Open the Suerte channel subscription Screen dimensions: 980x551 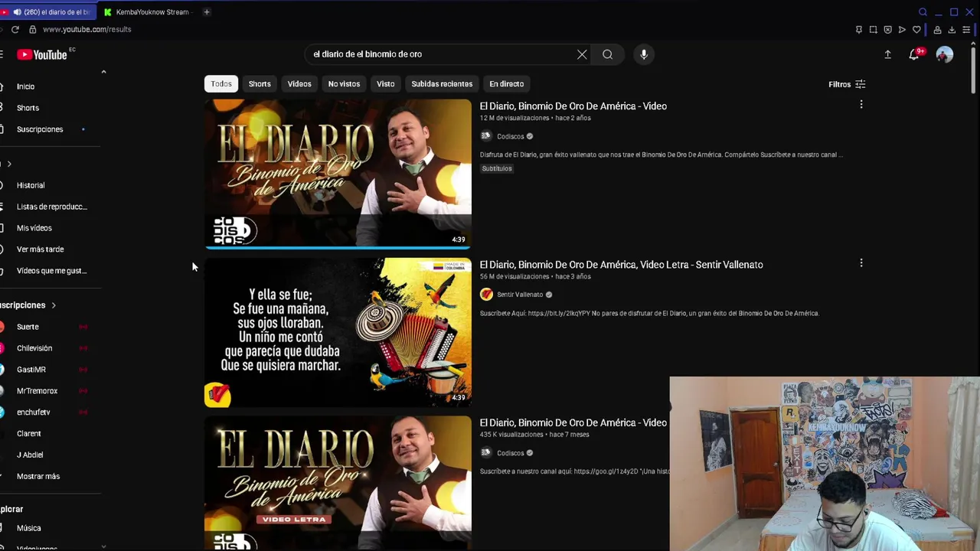point(28,327)
